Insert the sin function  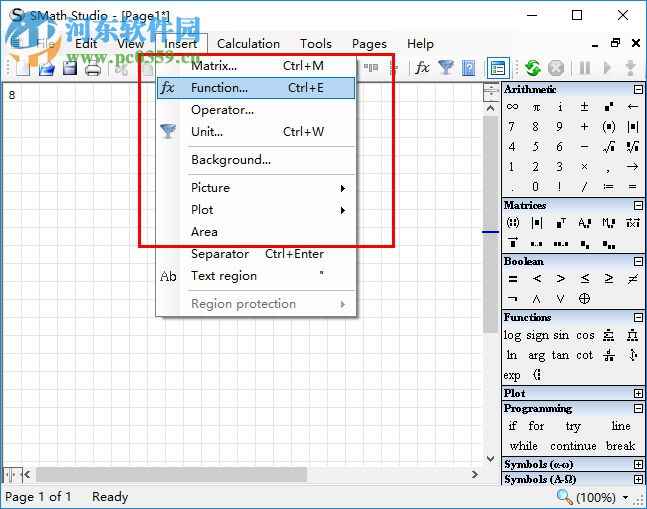click(x=561, y=336)
